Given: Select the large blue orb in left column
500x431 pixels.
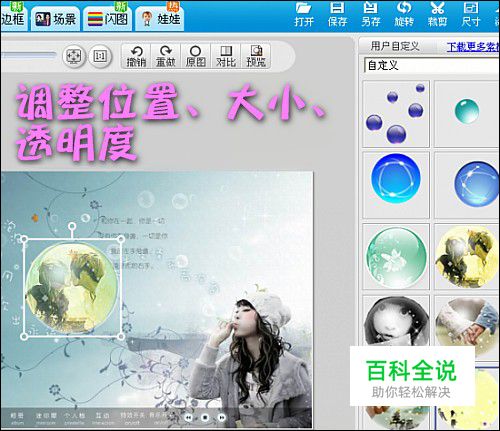Looking at the screenshot, I should pos(396,185).
